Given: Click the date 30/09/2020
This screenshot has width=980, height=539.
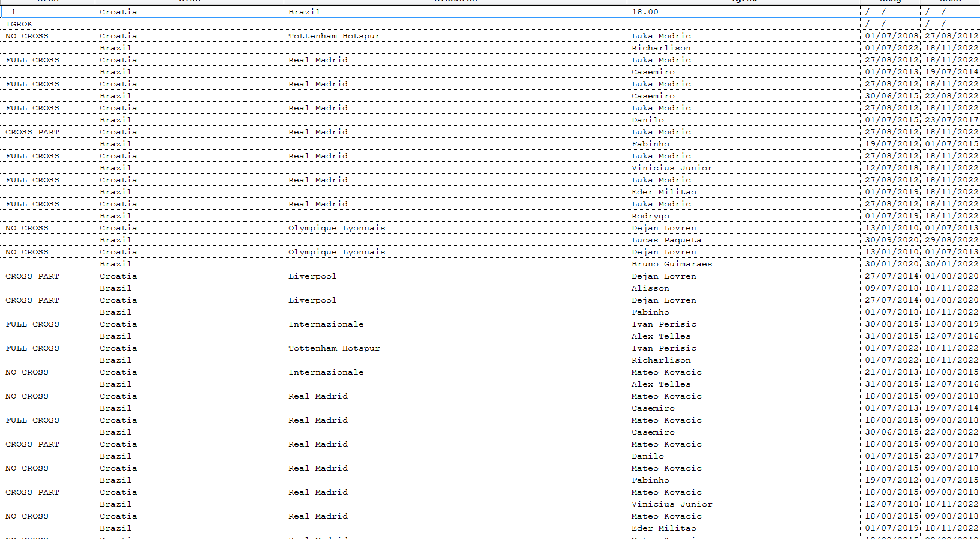Looking at the screenshot, I should coord(892,240).
